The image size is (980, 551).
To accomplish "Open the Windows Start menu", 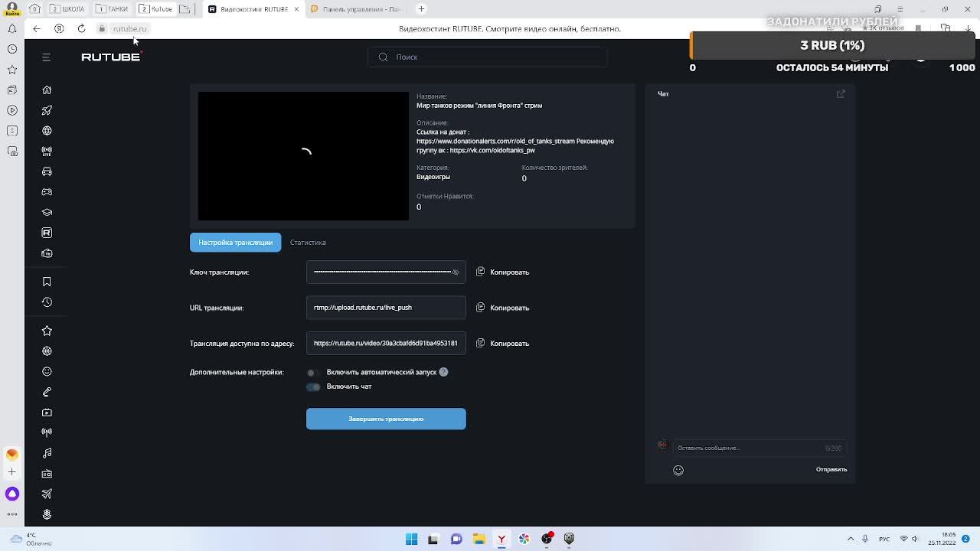I will point(411,539).
